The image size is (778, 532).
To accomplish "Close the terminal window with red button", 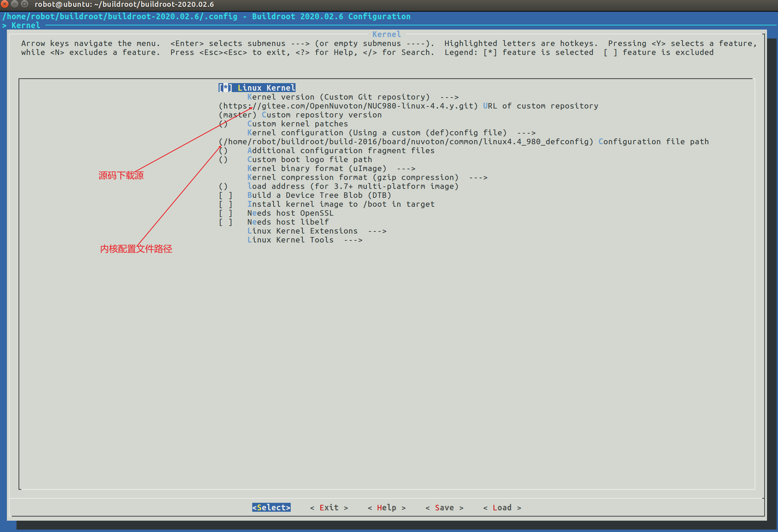I will click(4, 4).
